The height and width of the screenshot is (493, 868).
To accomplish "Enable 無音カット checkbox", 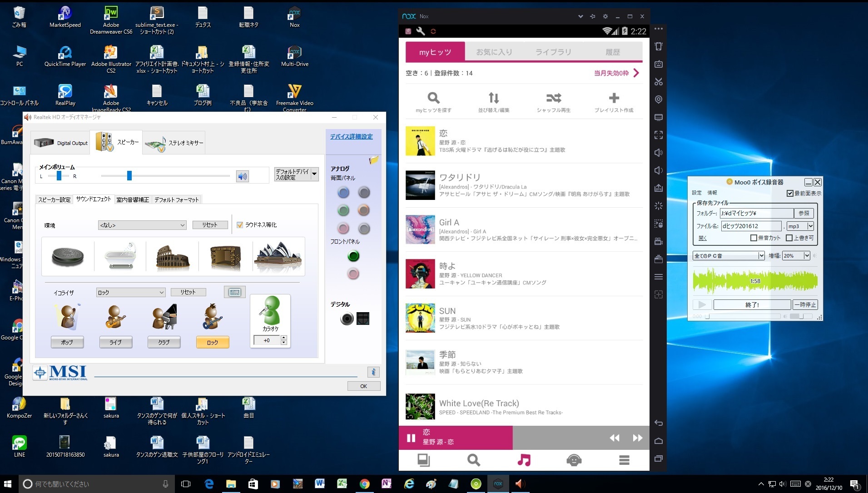I will click(x=754, y=238).
